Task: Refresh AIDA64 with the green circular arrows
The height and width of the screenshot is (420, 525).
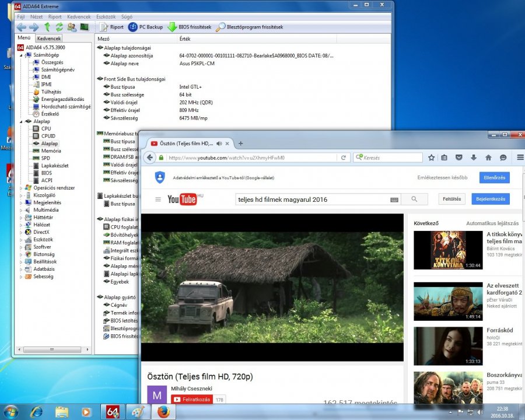Action: 60,27
